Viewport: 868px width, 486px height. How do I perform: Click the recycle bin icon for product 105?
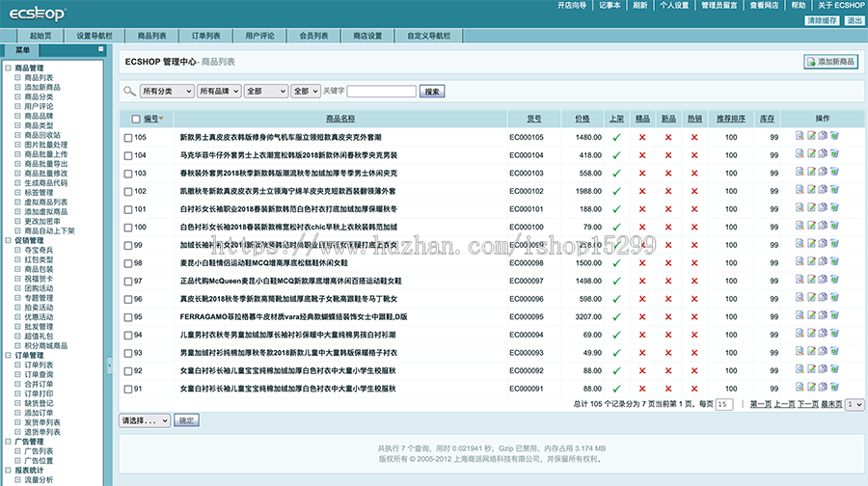834,136
